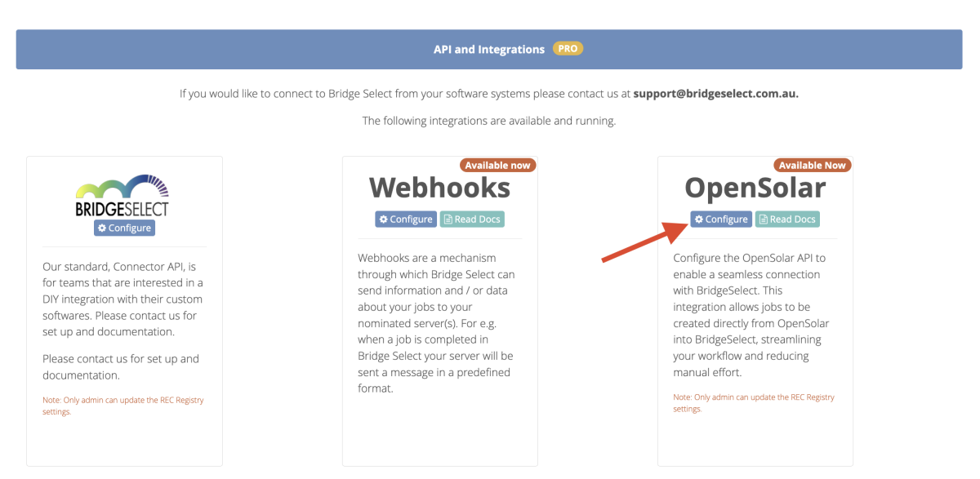The height and width of the screenshot is (479, 980).
Task: Click the Webhooks card heading
Action: [x=439, y=188]
